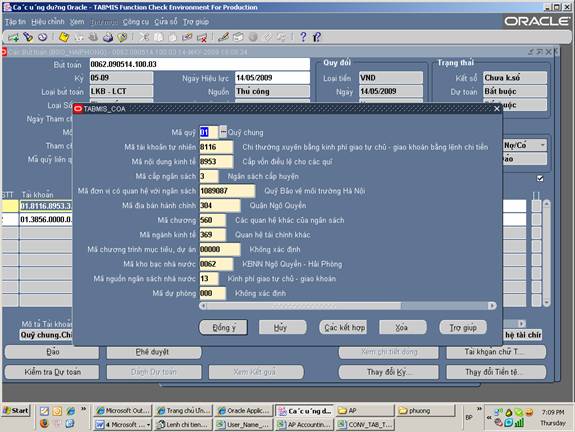This screenshot has width=575, height=432.
Task: Toggle the checkbox below Nợ/Có field
Action: coord(540,179)
